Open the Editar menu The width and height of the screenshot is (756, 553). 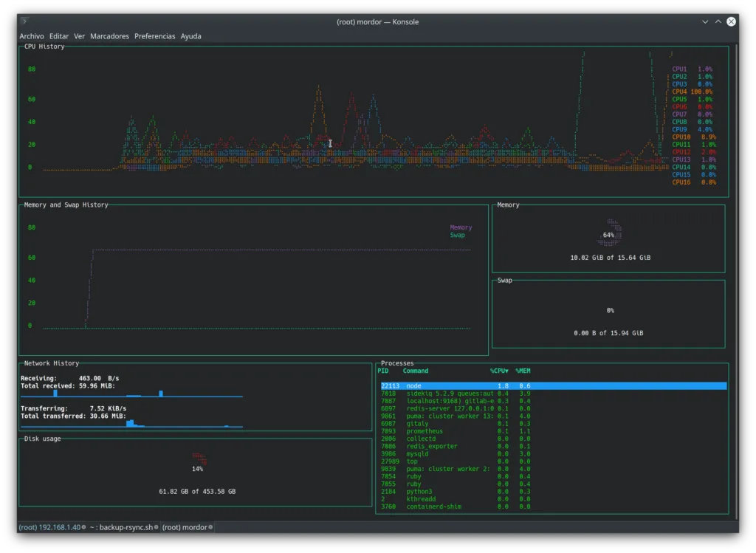point(59,36)
